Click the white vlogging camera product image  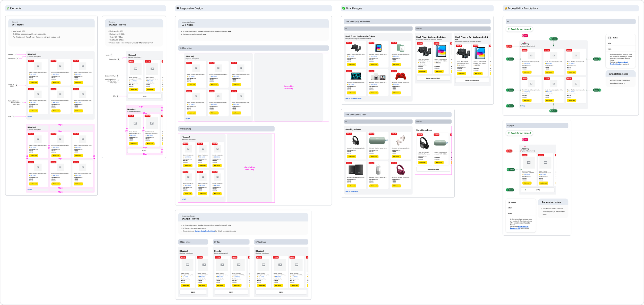coord(378,77)
